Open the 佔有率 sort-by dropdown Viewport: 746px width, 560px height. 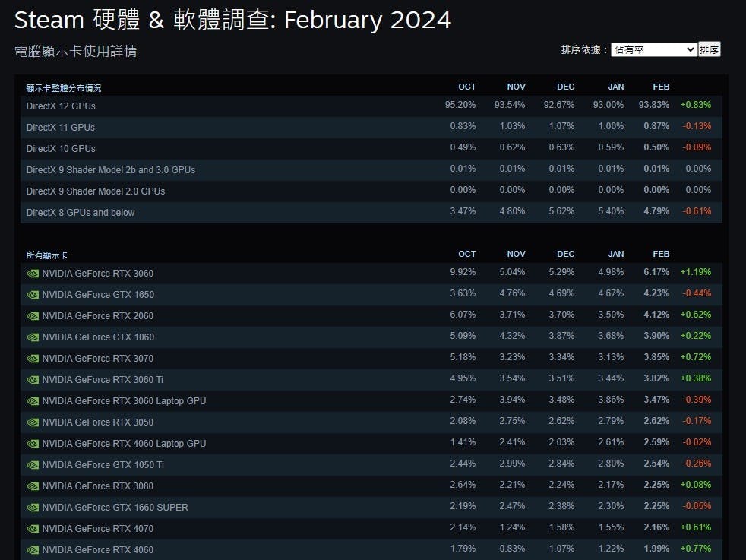(x=654, y=49)
